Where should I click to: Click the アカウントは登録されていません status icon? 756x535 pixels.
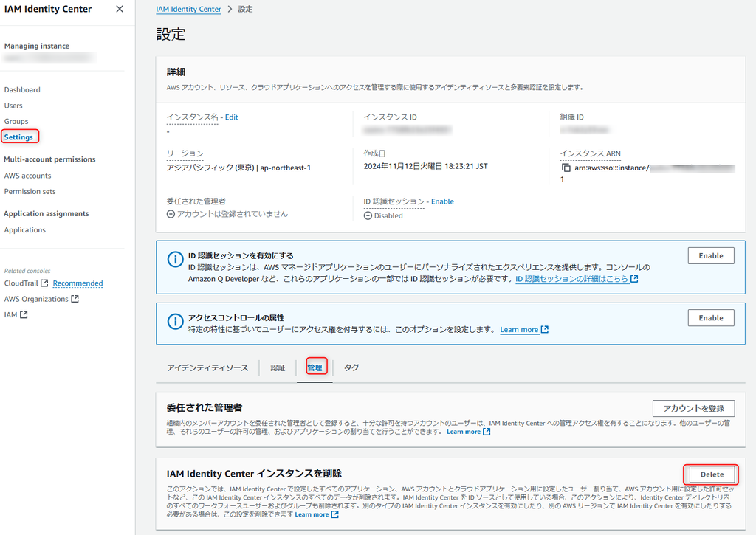point(171,214)
